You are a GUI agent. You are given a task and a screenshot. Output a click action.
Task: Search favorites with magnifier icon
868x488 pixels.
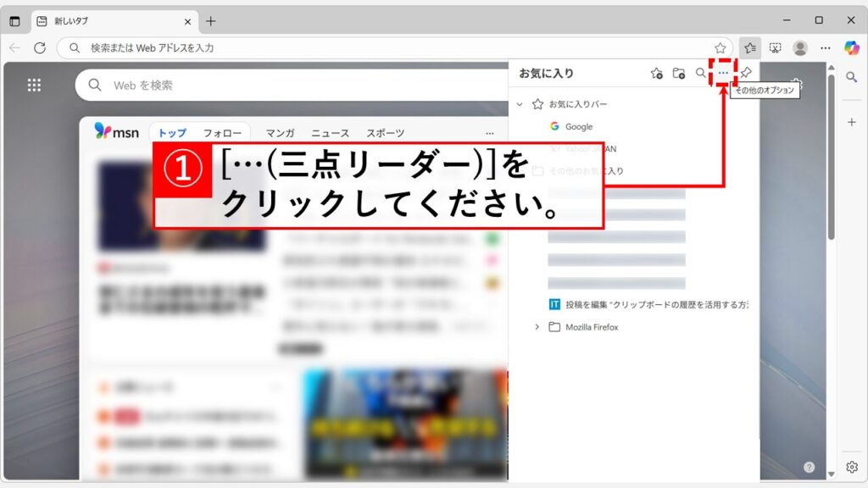pyautogui.click(x=701, y=73)
